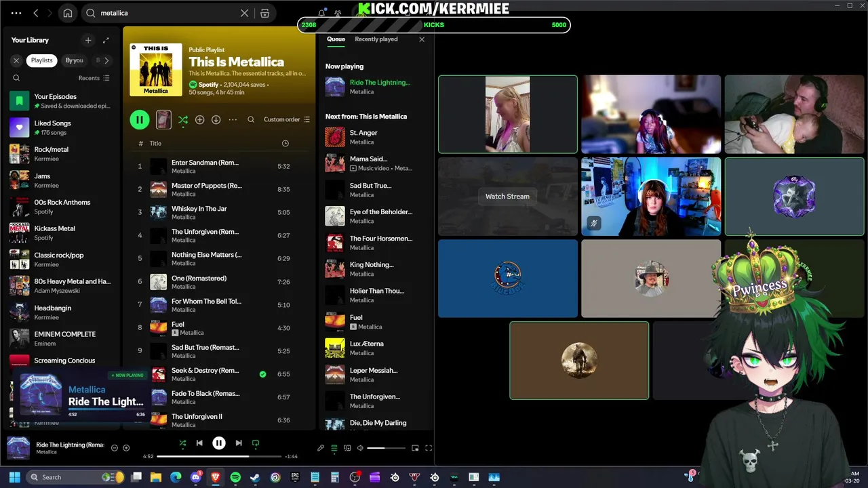Download the This Is Metallica playlist

[x=216, y=119]
